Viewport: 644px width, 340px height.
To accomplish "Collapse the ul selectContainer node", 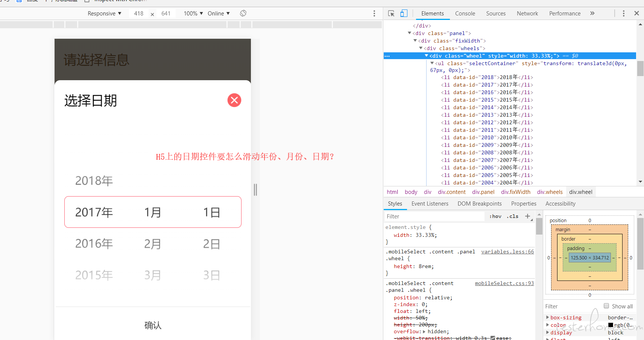I will [x=432, y=63].
